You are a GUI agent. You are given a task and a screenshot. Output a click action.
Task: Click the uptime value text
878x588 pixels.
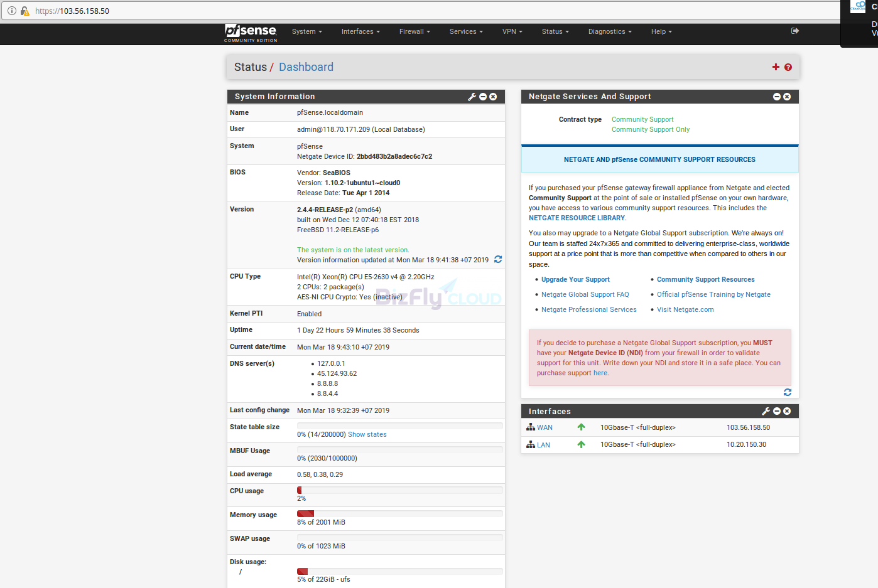click(x=358, y=330)
